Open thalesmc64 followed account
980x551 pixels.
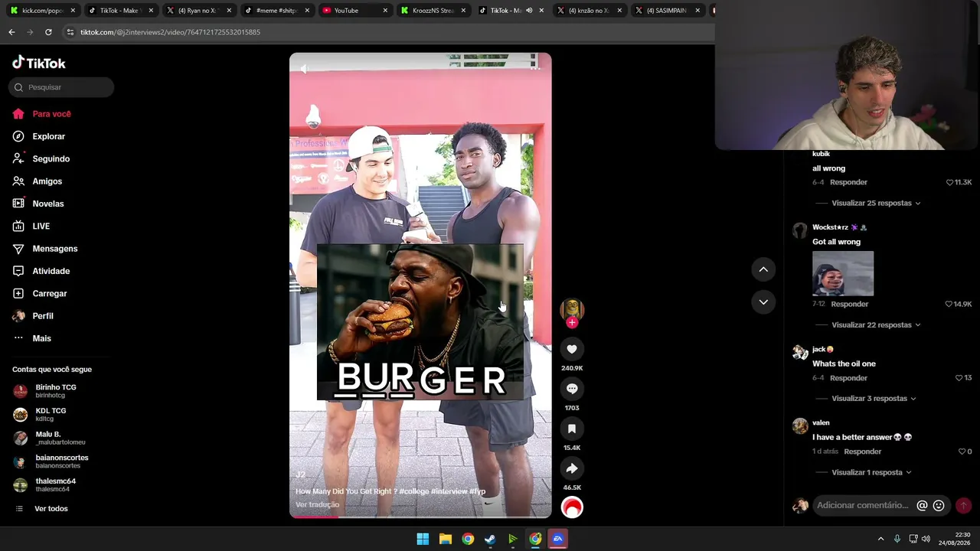[x=46, y=485]
